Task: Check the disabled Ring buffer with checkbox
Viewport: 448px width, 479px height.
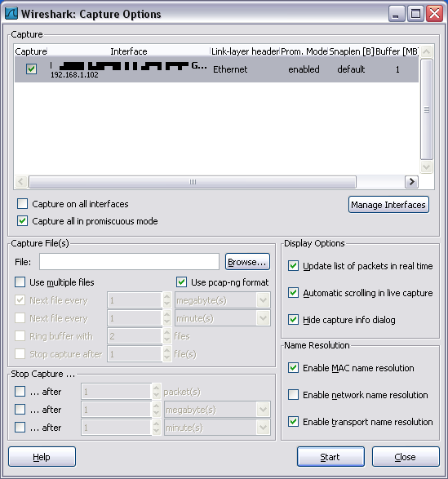Action: click(x=20, y=336)
